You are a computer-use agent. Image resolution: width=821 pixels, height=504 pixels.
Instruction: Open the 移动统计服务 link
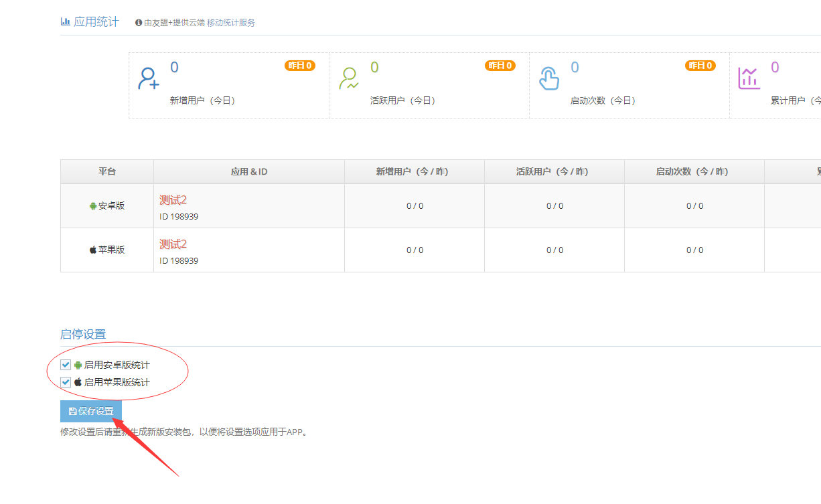231,23
